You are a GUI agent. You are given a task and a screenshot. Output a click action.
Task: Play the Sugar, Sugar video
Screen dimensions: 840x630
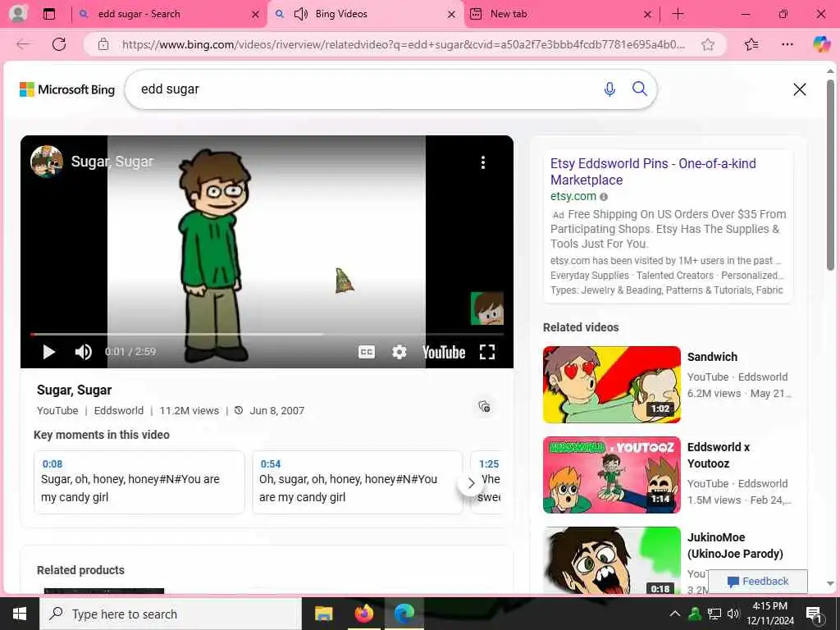click(x=48, y=352)
